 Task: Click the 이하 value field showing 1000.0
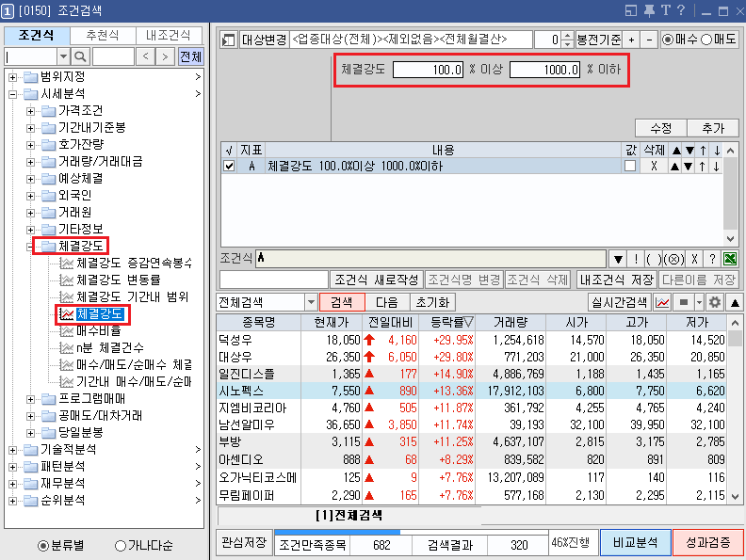coord(544,70)
